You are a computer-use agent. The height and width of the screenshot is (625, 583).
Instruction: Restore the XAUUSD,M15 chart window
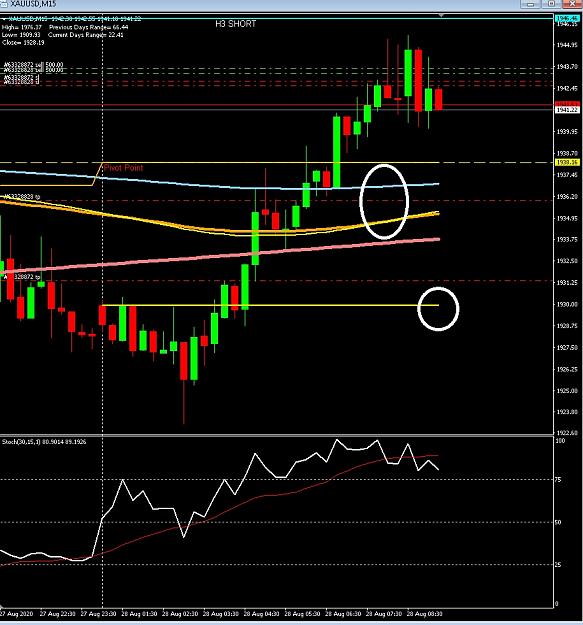[552, 4]
